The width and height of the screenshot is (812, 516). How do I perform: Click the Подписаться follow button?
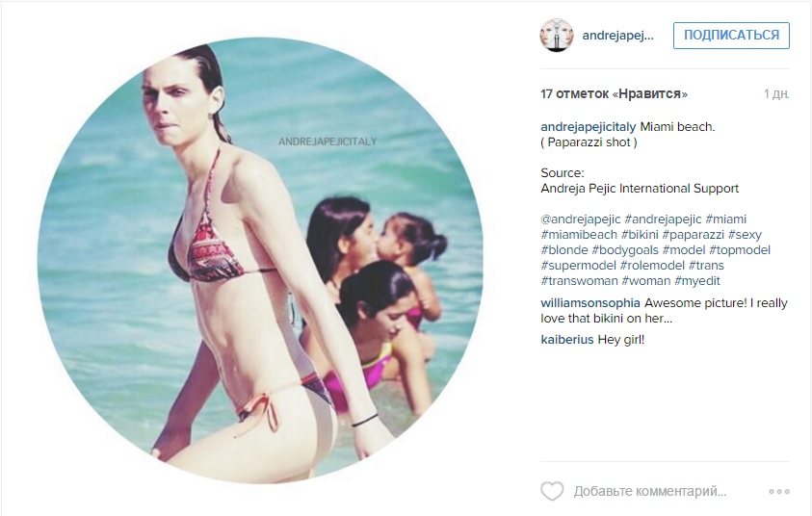click(x=731, y=36)
